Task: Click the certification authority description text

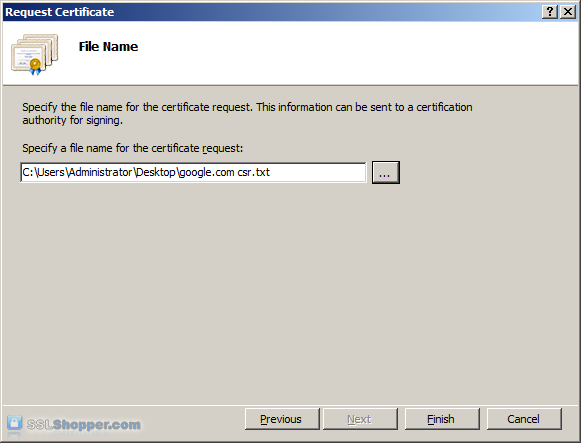Action: click(247, 113)
